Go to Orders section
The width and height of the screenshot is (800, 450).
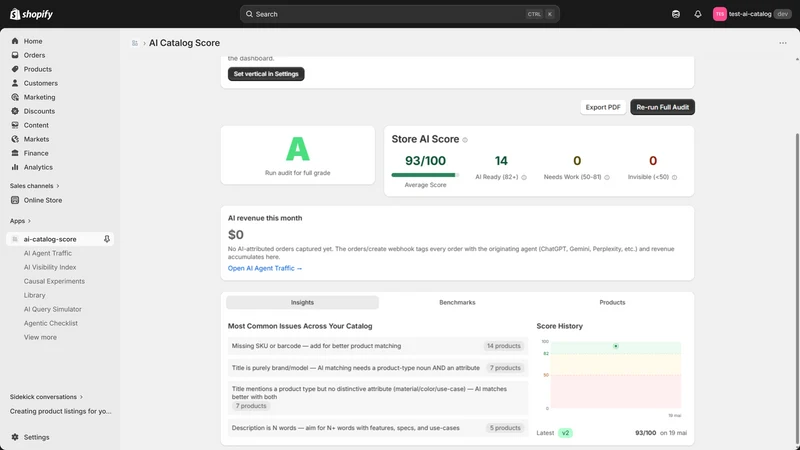(x=34, y=55)
